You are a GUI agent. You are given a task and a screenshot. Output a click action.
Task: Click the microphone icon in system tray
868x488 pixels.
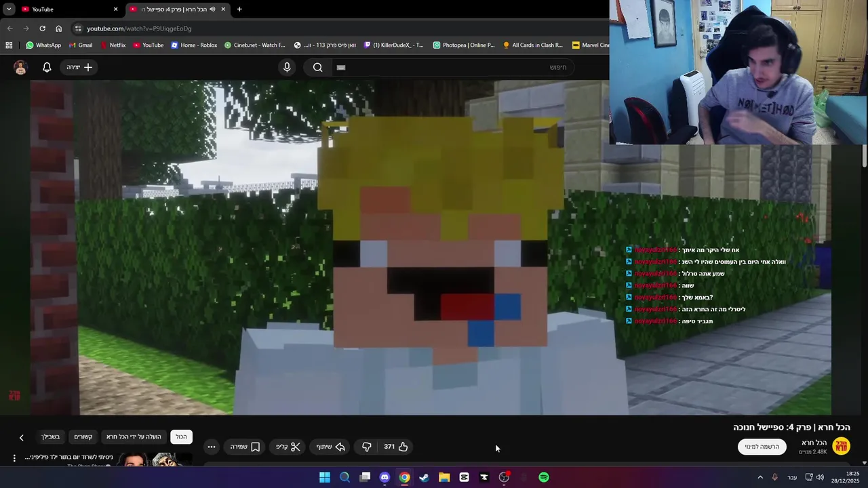774,477
